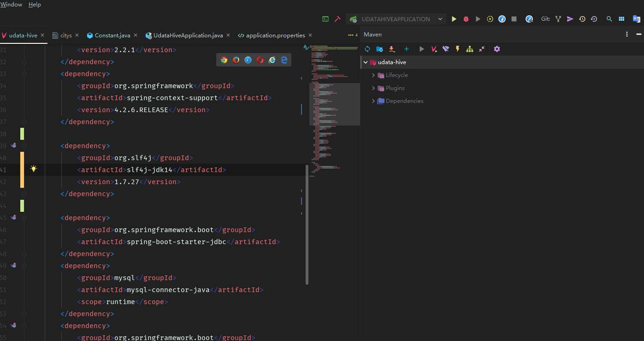Close the udata-hive editor tab

(x=42, y=36)
